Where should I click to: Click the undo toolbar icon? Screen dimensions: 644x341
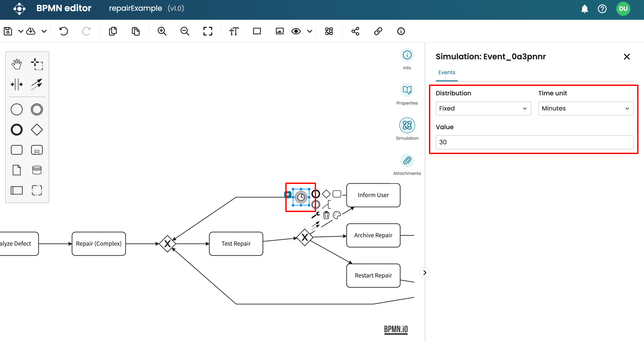click(64, 31)
